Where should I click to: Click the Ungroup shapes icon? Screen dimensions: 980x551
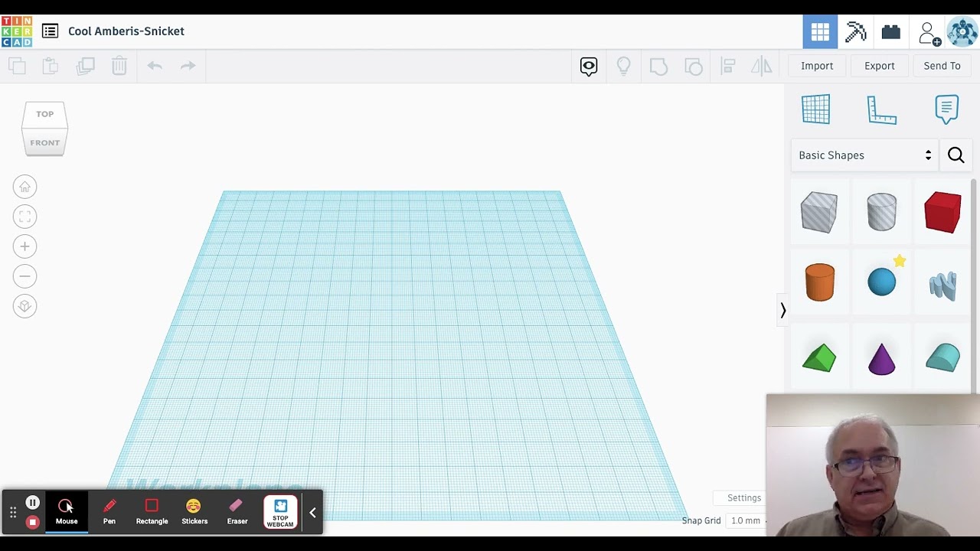694,67
